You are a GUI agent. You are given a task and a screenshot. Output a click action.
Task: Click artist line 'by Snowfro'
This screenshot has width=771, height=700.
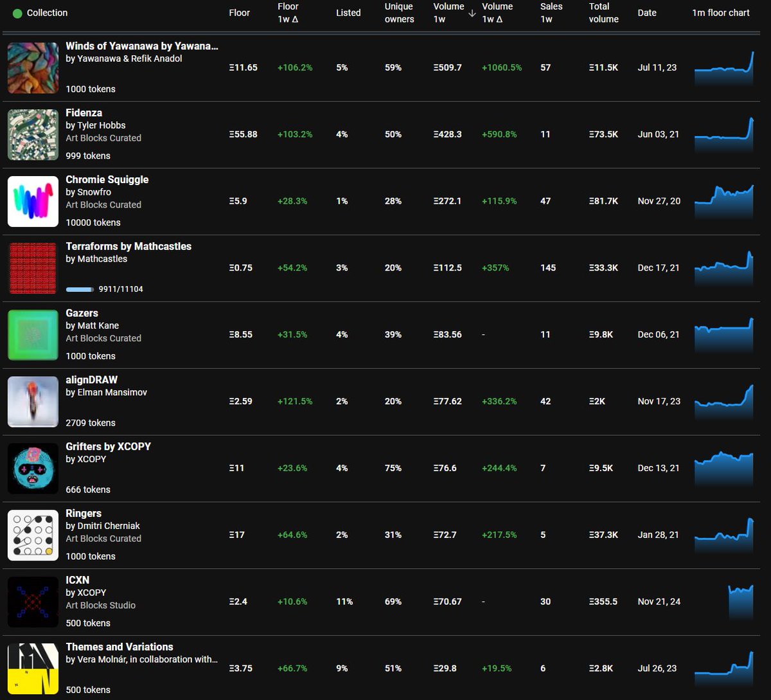89,192
